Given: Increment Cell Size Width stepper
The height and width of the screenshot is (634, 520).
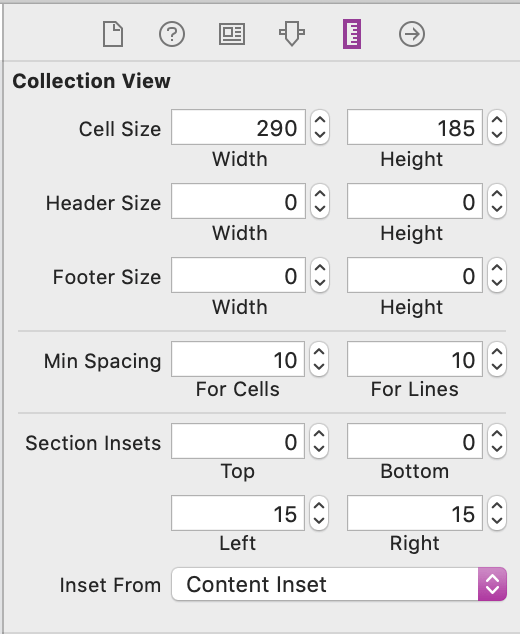Looking at the screenshot, I should 320,120.
